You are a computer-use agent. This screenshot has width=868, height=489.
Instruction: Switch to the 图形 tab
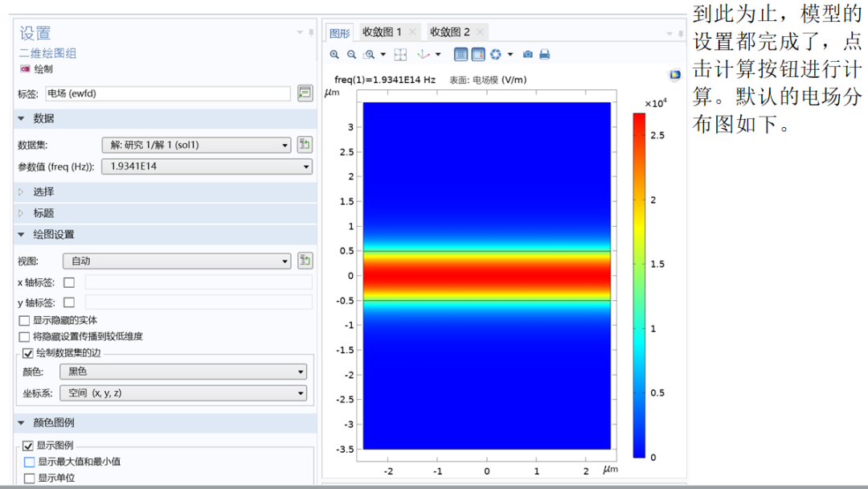(339, 33)
